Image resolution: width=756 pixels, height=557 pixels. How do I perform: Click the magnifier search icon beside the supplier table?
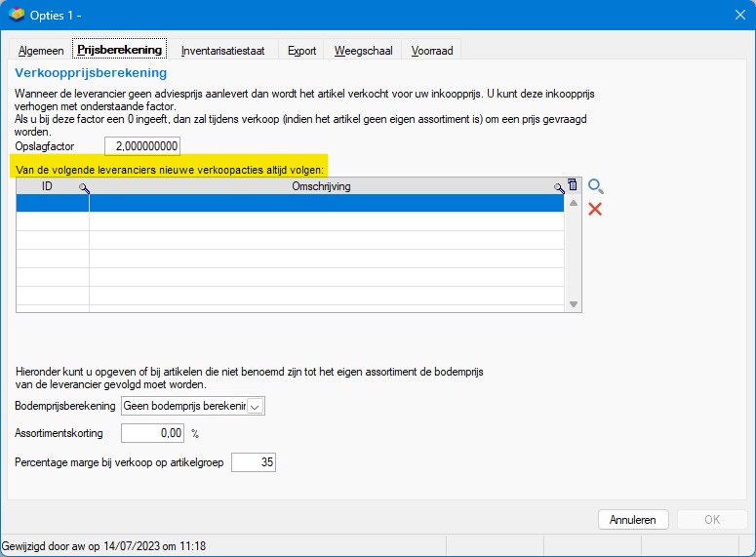596,186
